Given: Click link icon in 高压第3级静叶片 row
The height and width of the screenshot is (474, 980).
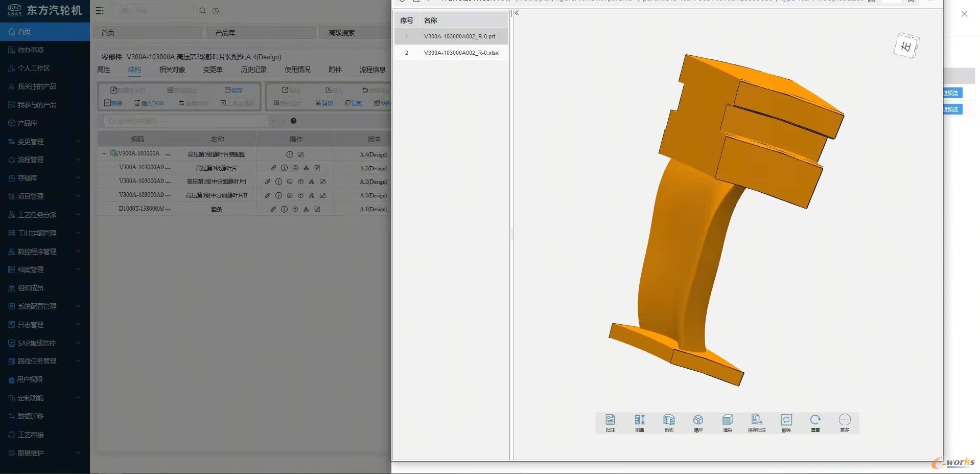Looking at the screenshot, I should pyautogui.click(x=273, y=168).
